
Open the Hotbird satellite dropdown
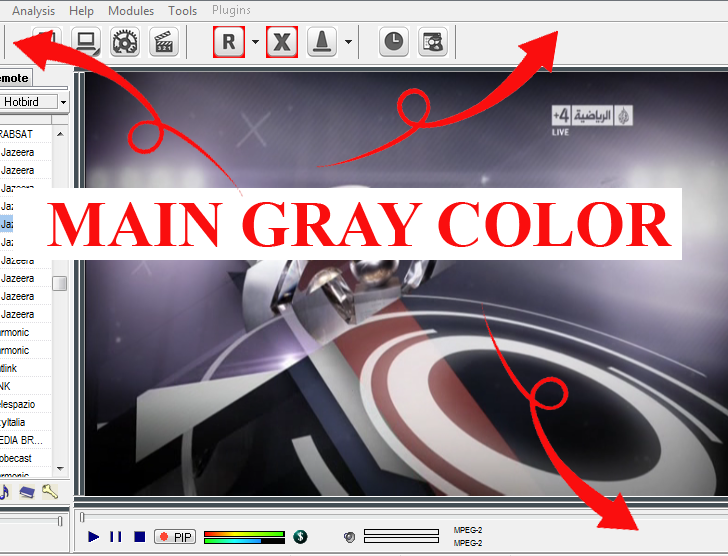click(63, 102)
